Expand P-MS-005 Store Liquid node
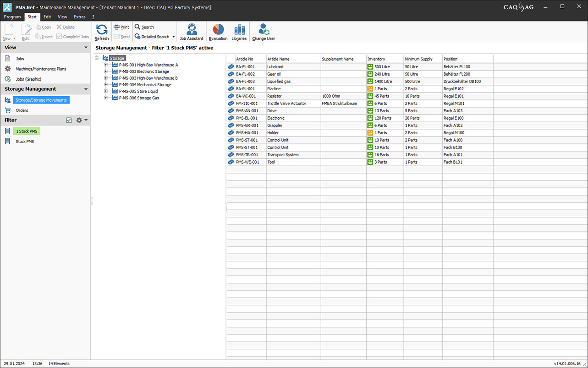This screenshot has height=368, width=588. click(x=105, y=91)
